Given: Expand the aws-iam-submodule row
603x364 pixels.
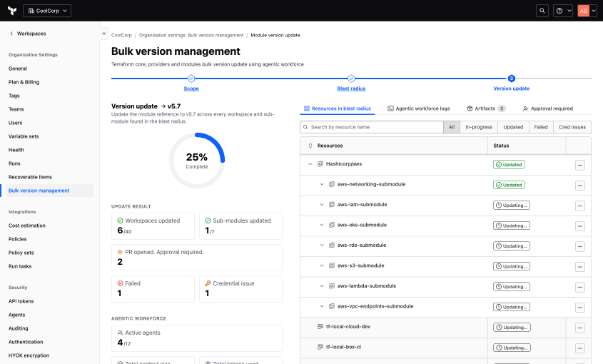Looking at the screenshot, I should point(322,205).
